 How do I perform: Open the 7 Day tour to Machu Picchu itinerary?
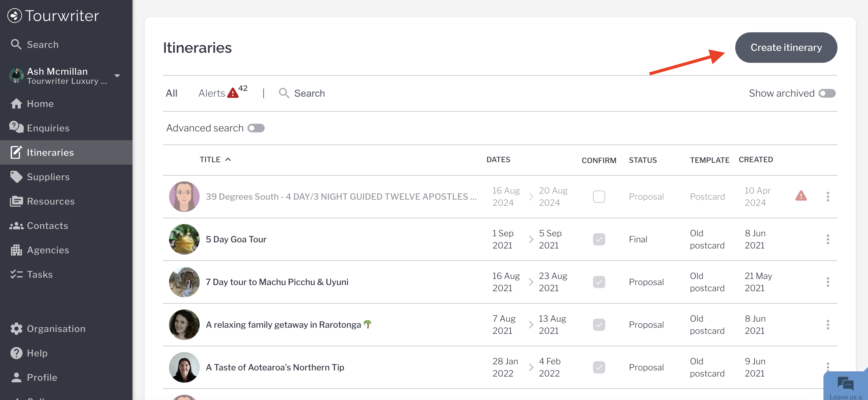277,282
